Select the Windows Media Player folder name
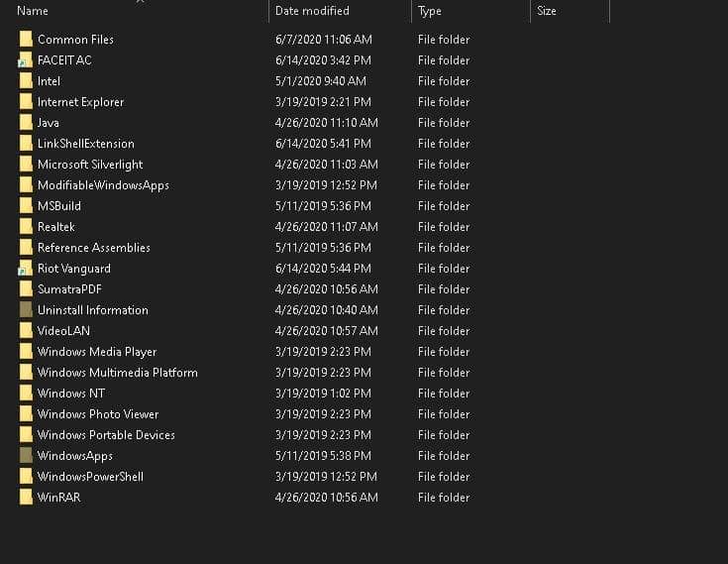The image size is (728, 564). [97, 352]
